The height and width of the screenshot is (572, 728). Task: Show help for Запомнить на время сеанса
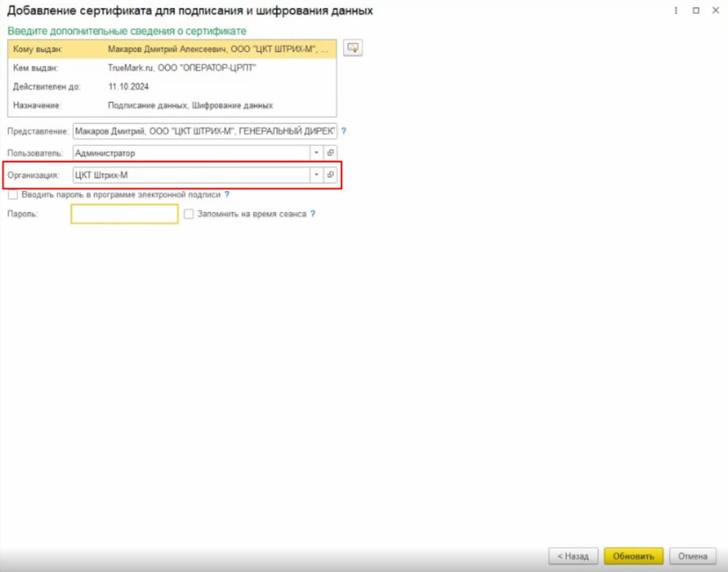click(x=313, y=214)
